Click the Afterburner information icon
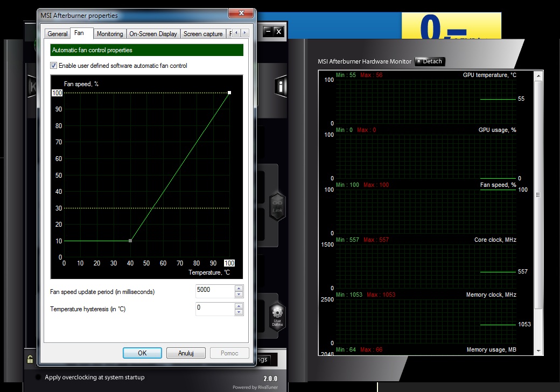 pos(281,86)
